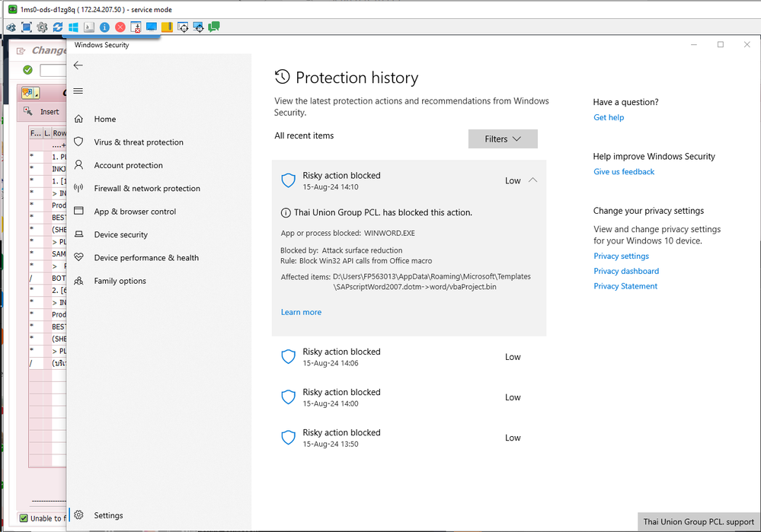761x532 pixels.
Task: Click the green chat bubbles toolbar icon
Action: [214, 27]
